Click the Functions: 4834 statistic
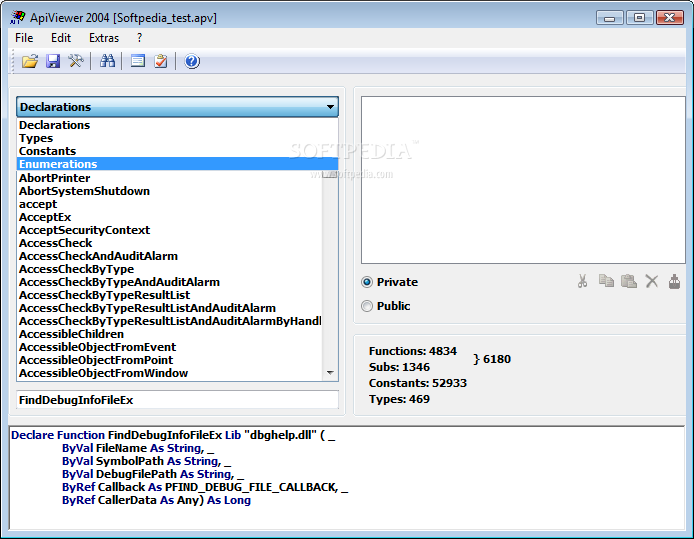The height and width of the screenshot is (539, 694). point(413,351)
